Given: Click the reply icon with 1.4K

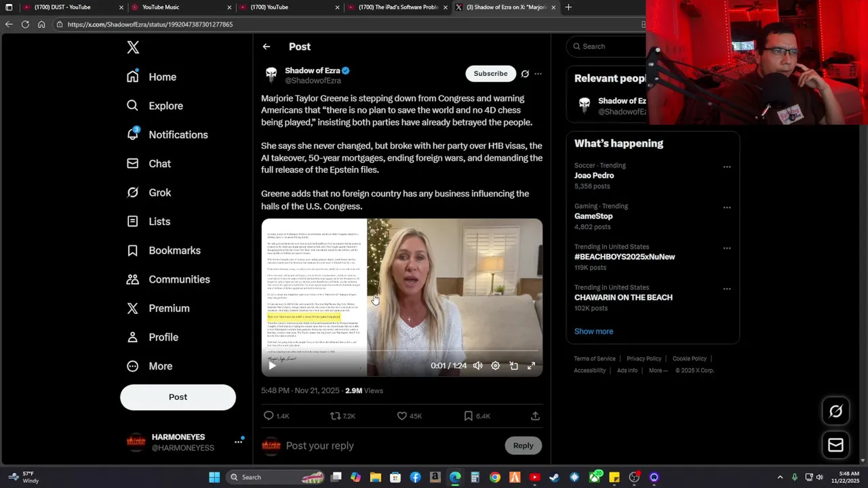Looking at the screenshot, I should pyautogui.click(x=276, y=416).
